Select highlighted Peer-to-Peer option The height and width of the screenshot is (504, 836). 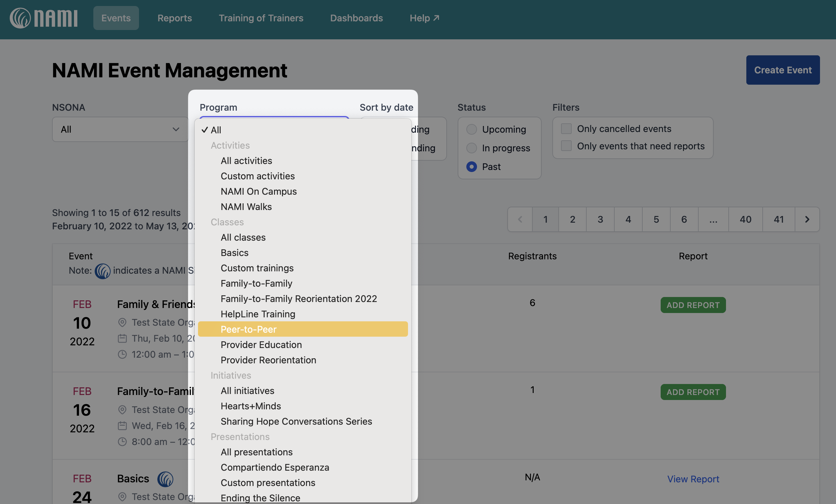tap(303, 329)
